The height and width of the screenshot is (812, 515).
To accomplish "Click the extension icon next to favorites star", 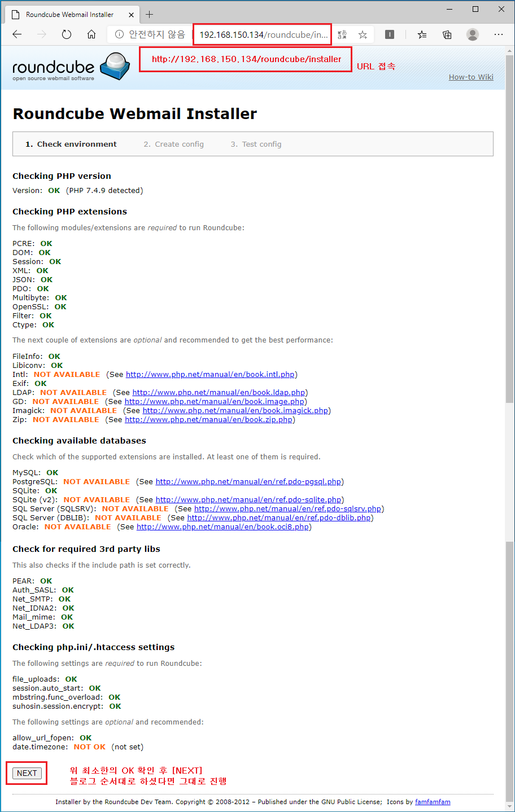I will coord(390,34).
